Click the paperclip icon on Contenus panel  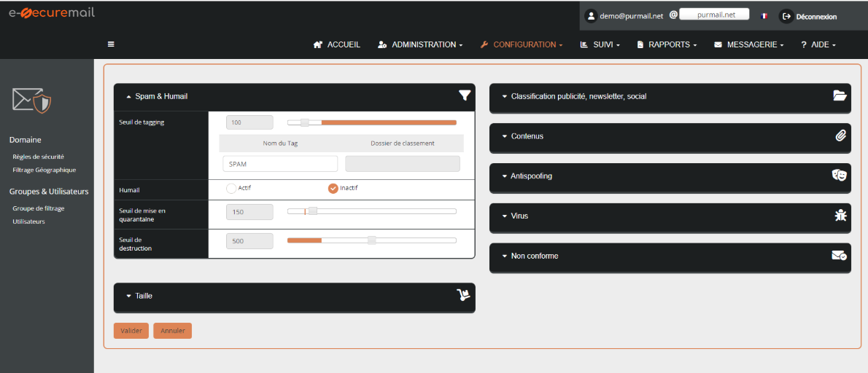tap(840, 136)
